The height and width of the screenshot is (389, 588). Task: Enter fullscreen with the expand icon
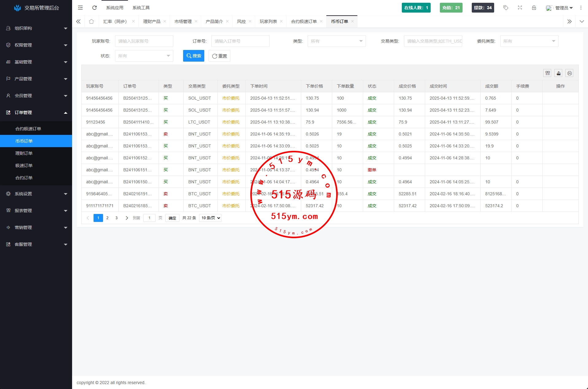[x=520, y=8]
